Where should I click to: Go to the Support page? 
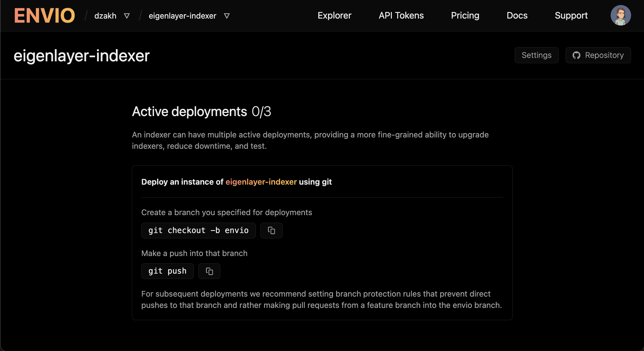(x=571, y=15)
